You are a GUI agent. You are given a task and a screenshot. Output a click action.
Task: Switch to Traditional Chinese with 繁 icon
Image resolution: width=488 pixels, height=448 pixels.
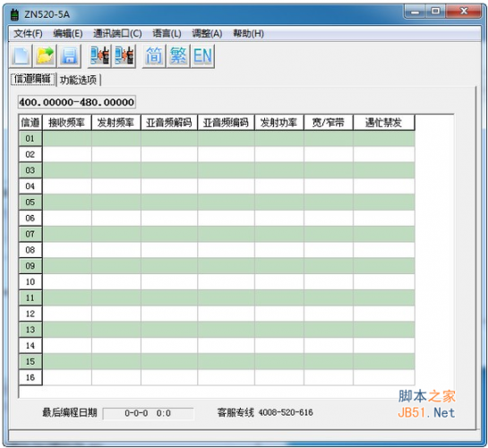pyautogui.click(x=178, y=56)
